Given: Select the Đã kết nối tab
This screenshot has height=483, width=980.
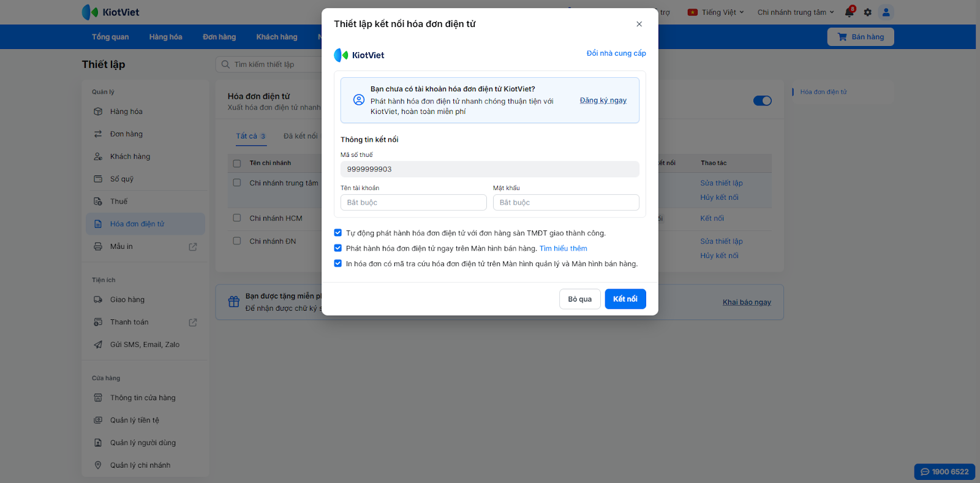Looking at the screenshot, I should coord(300,136).
